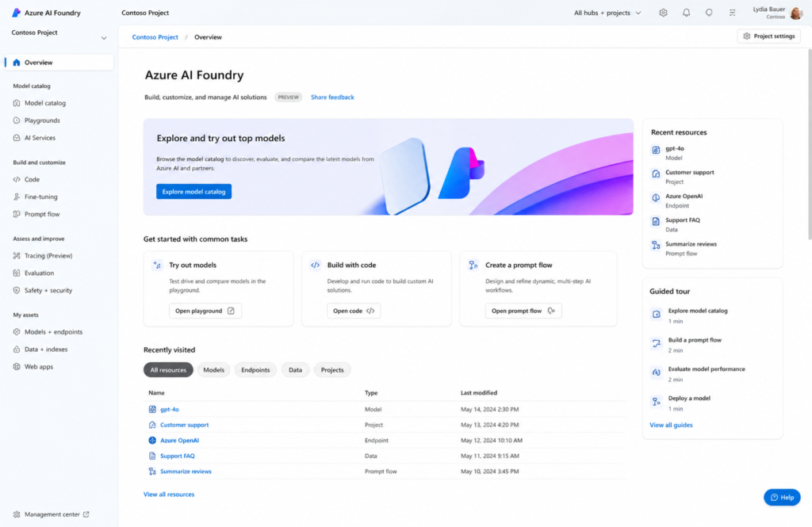Expand the Contoso Project selector chevron
This screenshot has height=527, width=812.
tap(104, 38)
